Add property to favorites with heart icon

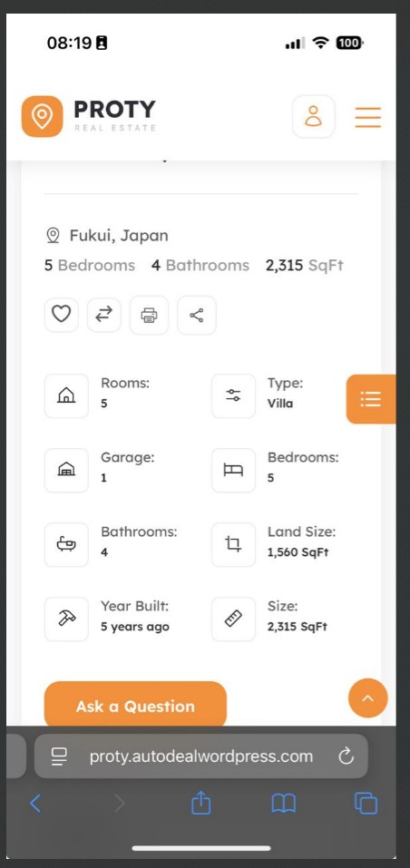coord(62,315)
